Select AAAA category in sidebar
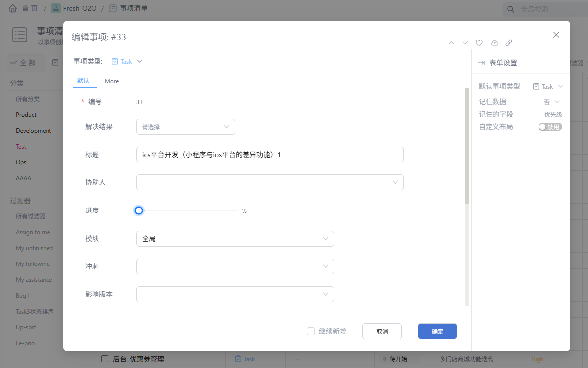The image size is (588, 368). [24, 178]
